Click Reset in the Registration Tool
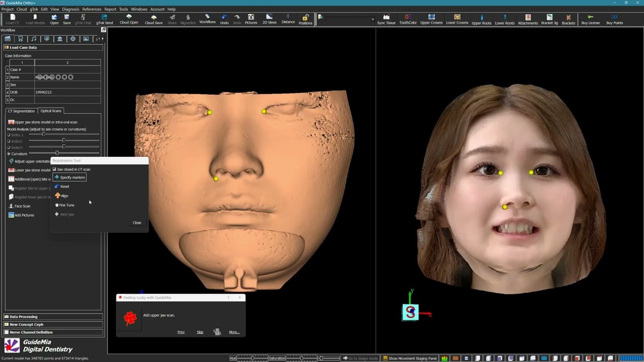Screen dimensions: 644x362 (62, 187)
